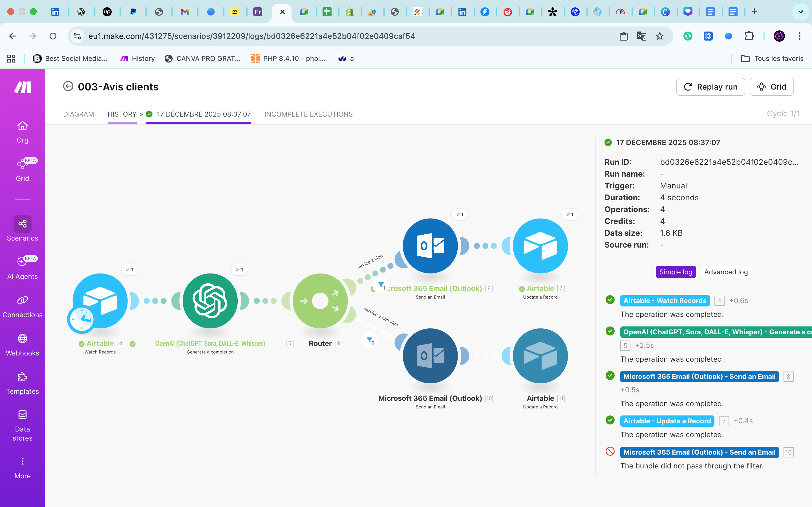
Task: Open the browser tab list dropdown
Action: pos(800,12)
